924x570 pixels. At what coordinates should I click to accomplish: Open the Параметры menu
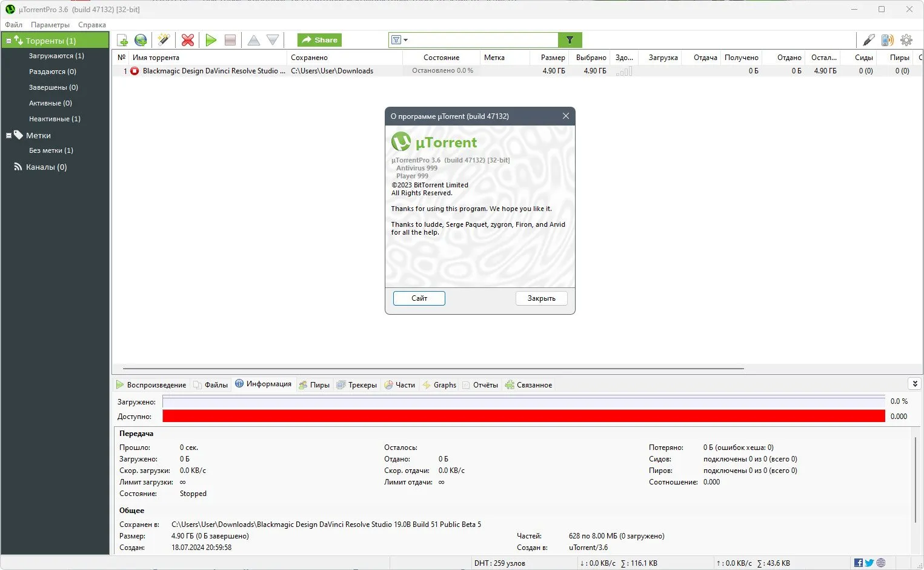(x=50, y=25)
